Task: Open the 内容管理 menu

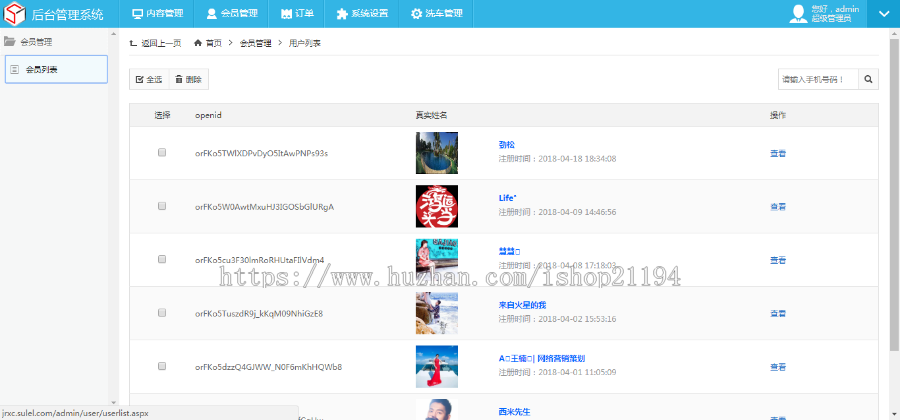Action: tap(157, 14)
